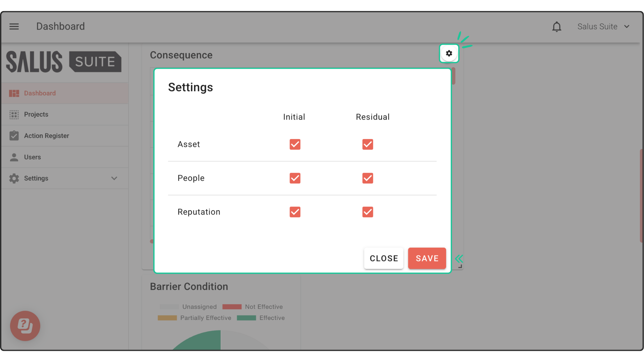Click the help chat bubble icon
The width and height of the screenshot is (644, 362).
[25, 325]
